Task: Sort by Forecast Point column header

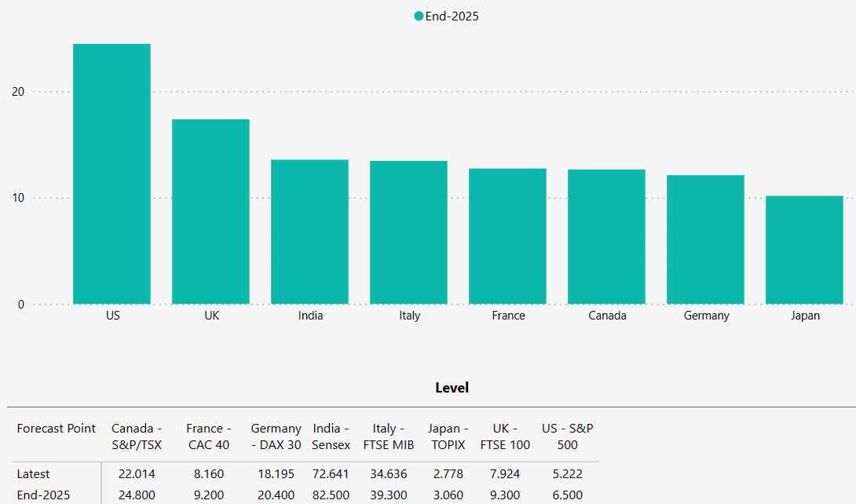Action: point(57,429)
